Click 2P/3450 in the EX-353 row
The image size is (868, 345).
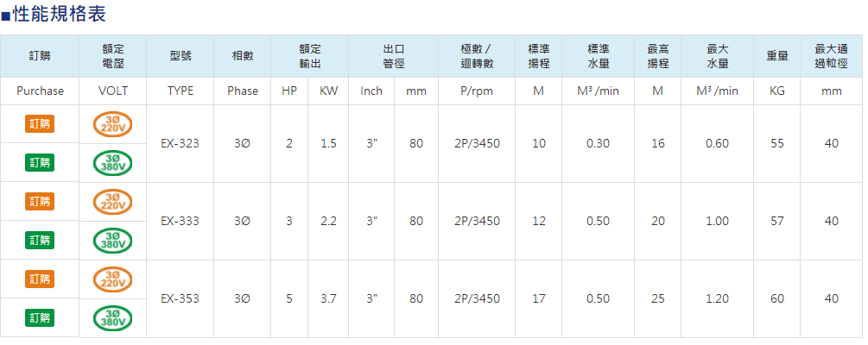coord(477,298)
